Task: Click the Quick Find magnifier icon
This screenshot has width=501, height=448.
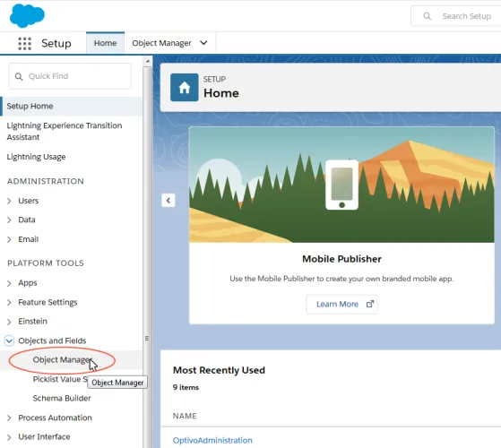Action: 19,77
